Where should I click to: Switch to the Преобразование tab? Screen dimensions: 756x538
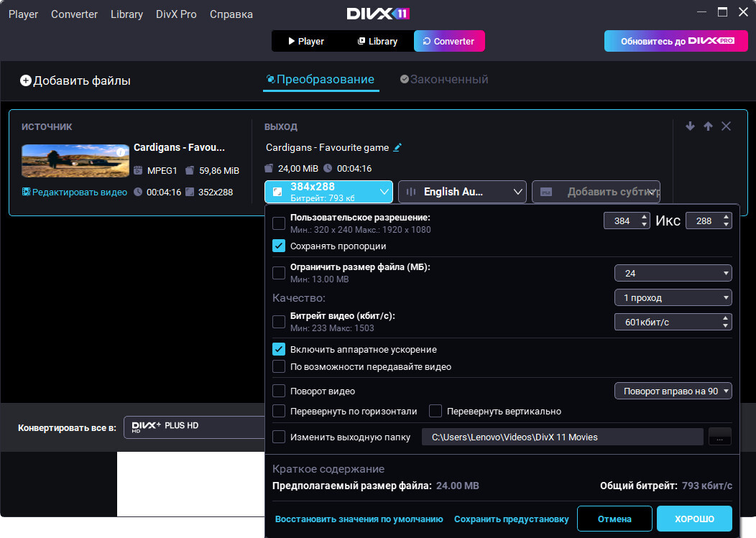321,80
